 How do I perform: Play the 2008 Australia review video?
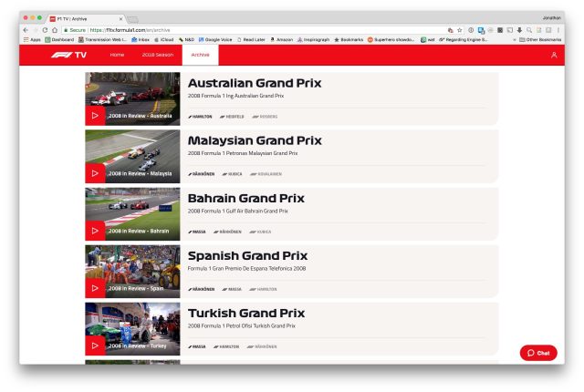(x=95, y=116)
